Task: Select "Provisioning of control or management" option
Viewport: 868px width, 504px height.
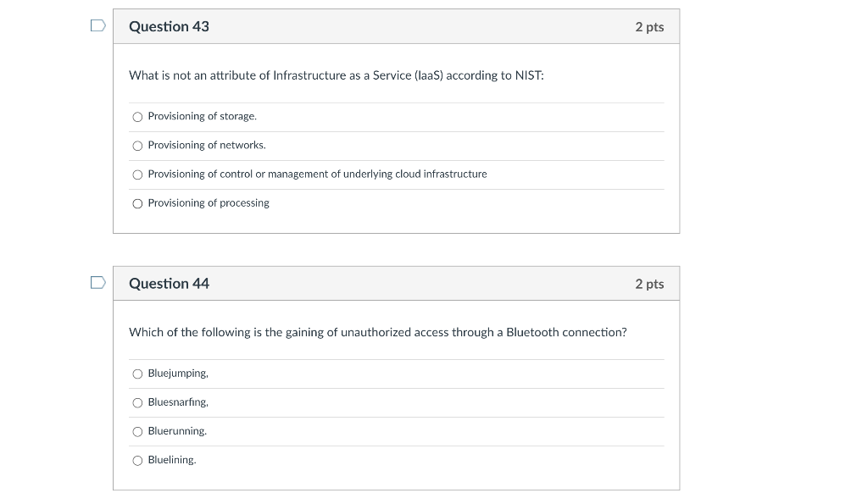Action: point(137,174)
